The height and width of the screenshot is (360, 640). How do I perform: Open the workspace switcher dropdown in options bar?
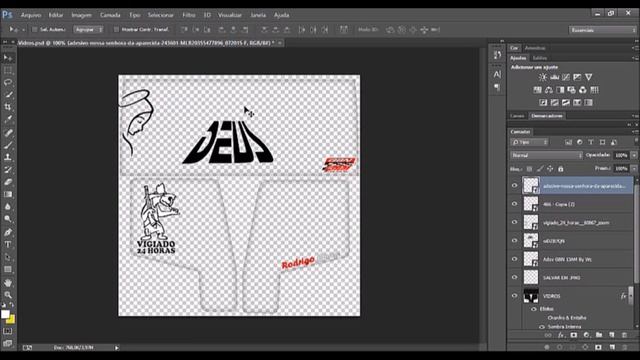(x=602, y=30)
